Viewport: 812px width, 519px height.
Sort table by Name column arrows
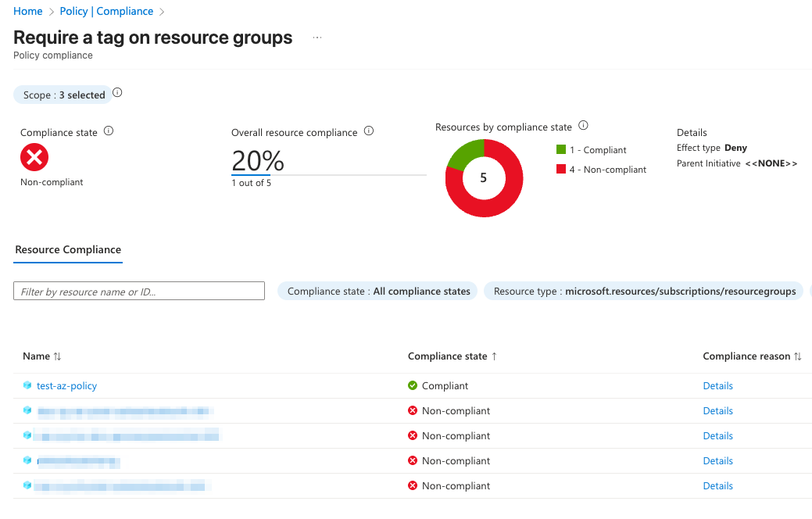57,356
